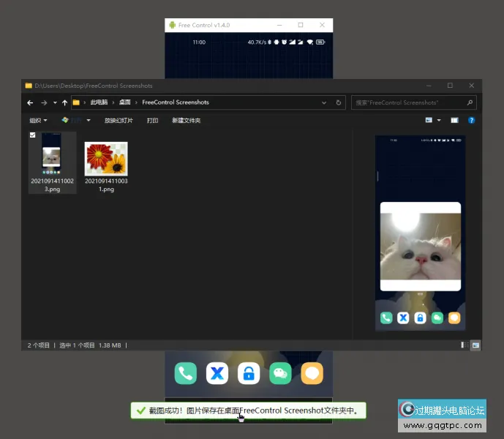Switch to large icons view in status bar

tap(475, 345)
